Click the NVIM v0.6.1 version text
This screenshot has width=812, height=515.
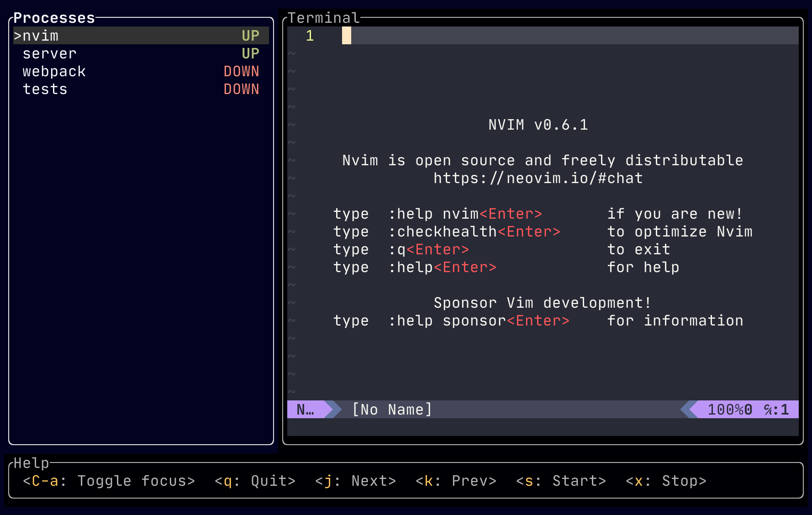coord(538,125)
